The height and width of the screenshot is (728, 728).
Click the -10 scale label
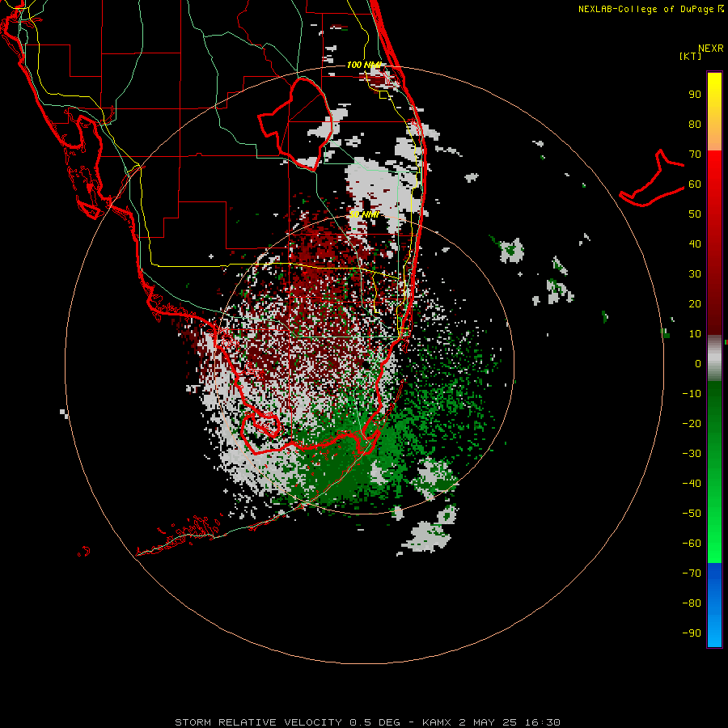[x=692, y=394]
